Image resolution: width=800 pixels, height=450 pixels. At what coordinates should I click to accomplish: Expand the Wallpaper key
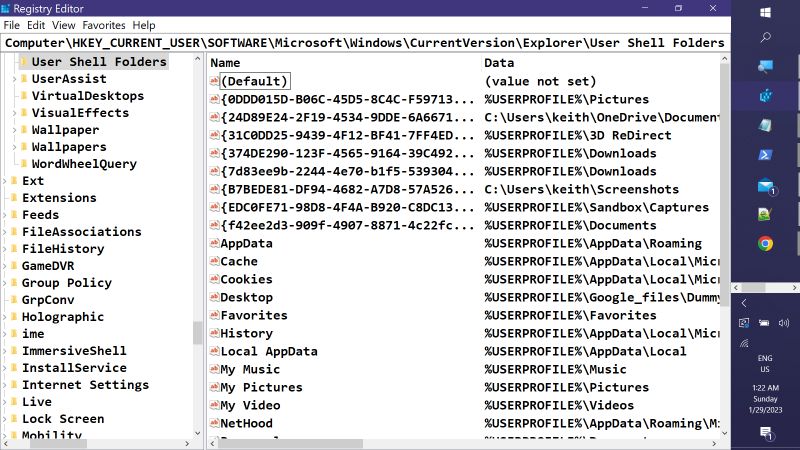pyautogui.click(x=14, y=130)
